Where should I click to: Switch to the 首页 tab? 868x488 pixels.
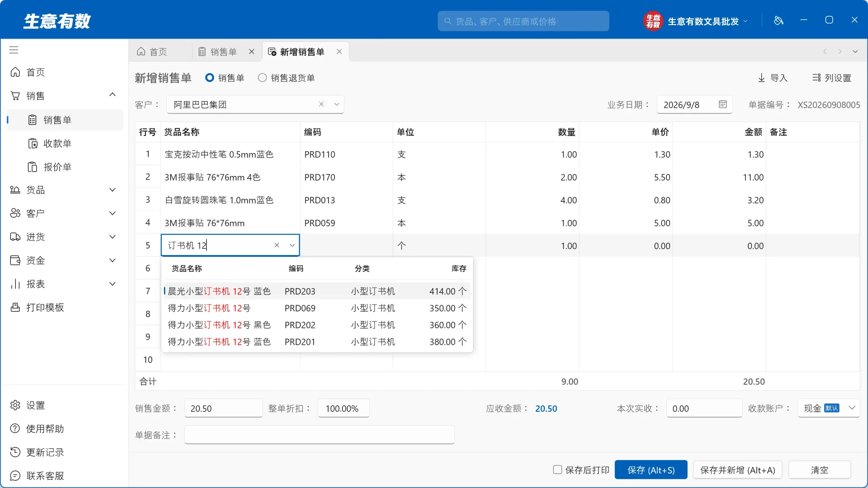(x=153, y=52)
